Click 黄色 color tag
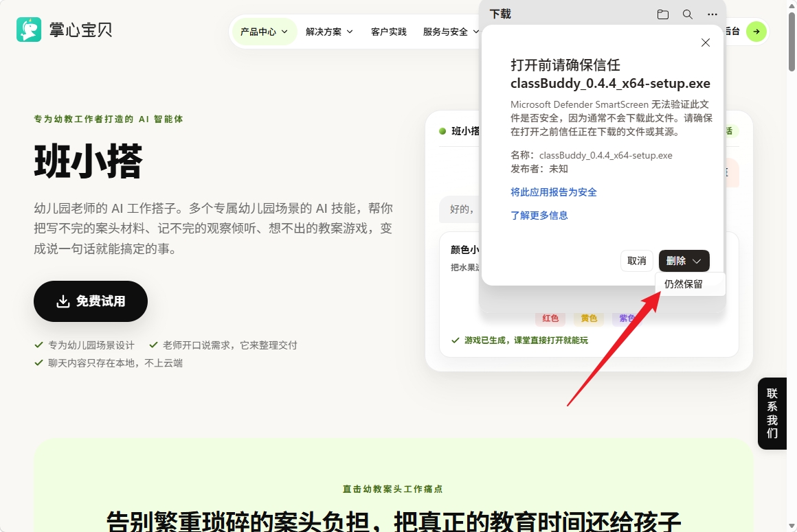Screen dimensions: 797x532 point(589,319)
